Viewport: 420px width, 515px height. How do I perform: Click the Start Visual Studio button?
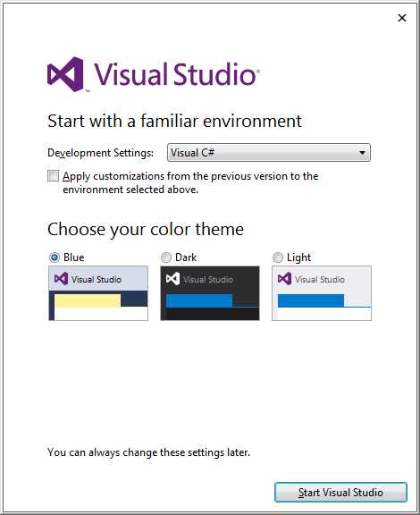pyautogui.click(x=340, y=492)
